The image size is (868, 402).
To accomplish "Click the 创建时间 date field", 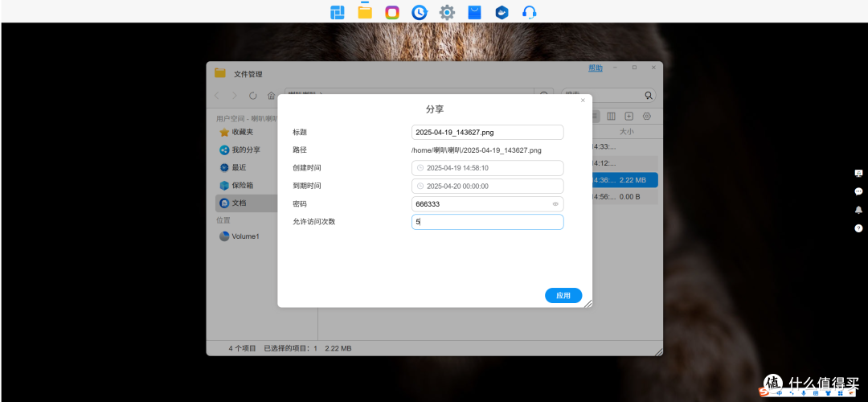I will tap(488, 168).
